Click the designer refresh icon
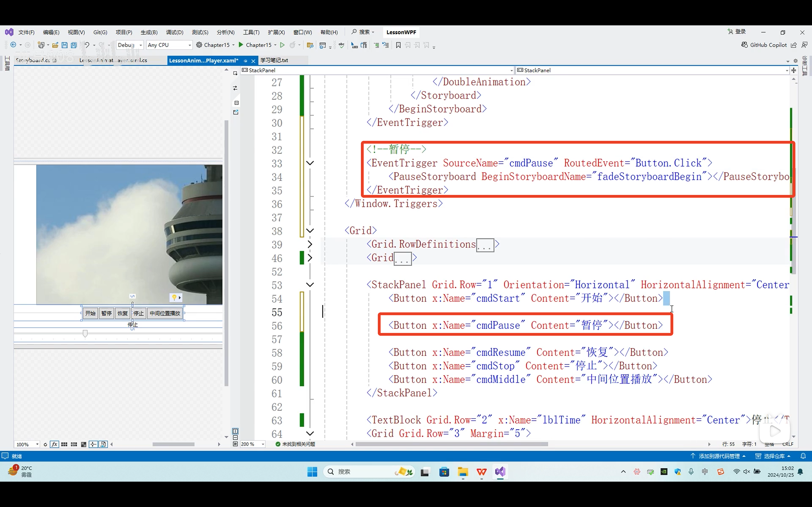Viewport: 812px width, 507px height. [x=45, y=444]
